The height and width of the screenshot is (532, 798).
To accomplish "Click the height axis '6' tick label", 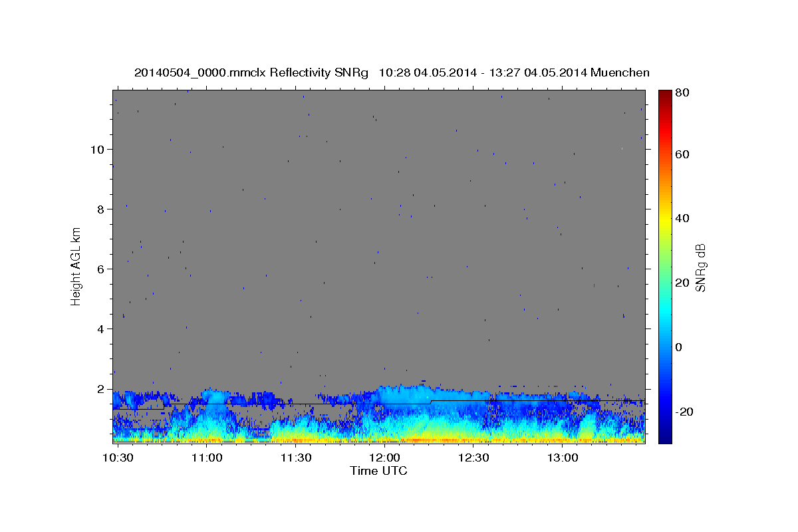I will 101,269.
